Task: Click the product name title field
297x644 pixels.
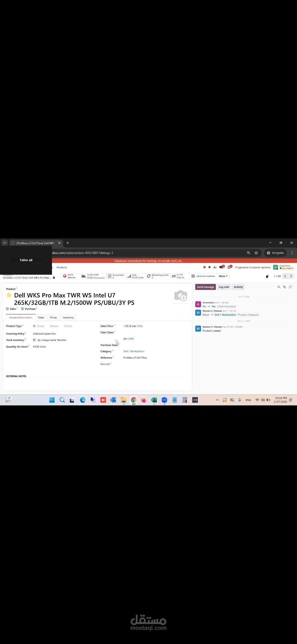Action: click(x=74, y=299)
